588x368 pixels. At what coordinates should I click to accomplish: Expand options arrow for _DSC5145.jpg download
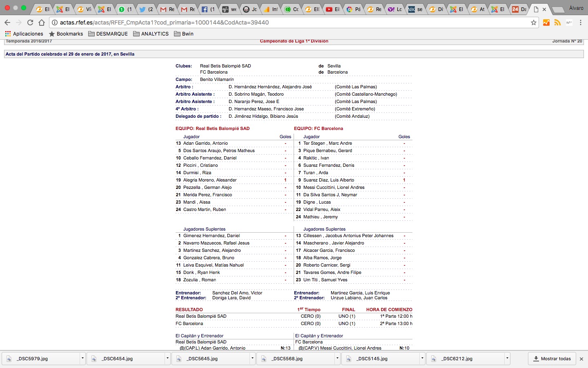click(x=422, y=359)
